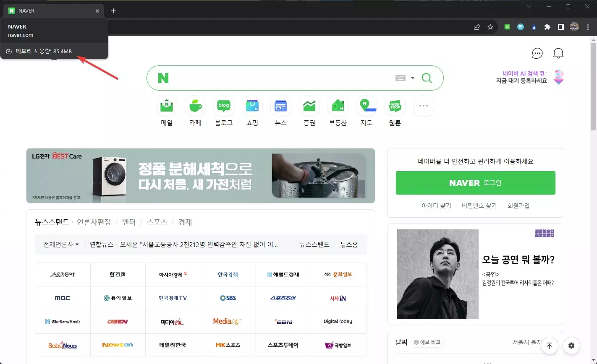Open the Stock (증권) icon
Screen dimensions: 597x364
(309, 106)
